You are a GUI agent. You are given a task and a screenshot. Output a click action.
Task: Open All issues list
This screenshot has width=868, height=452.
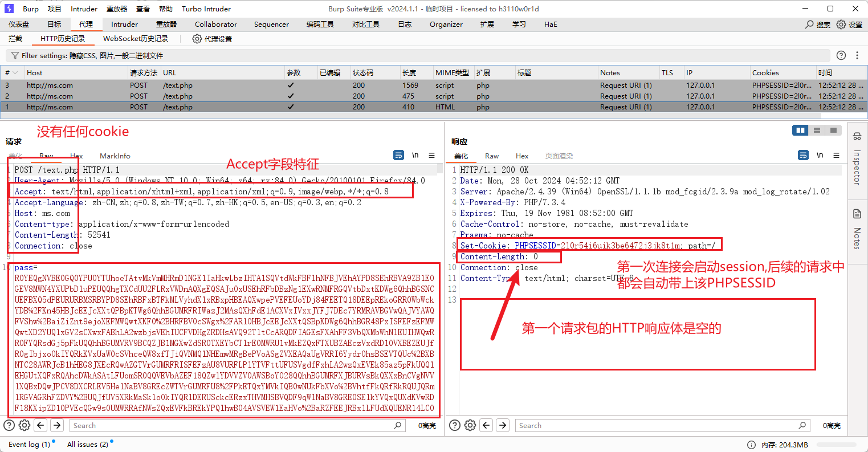click(x=87, y=444)
